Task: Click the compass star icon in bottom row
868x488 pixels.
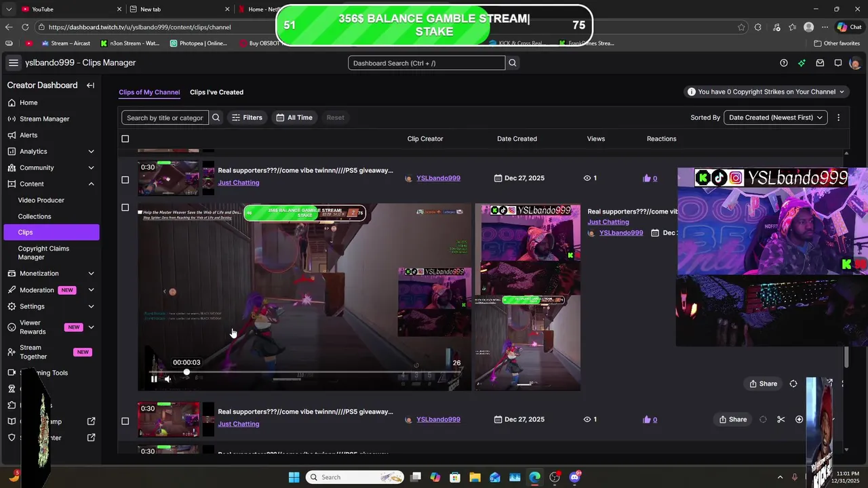Action: [x=799, y=420]
